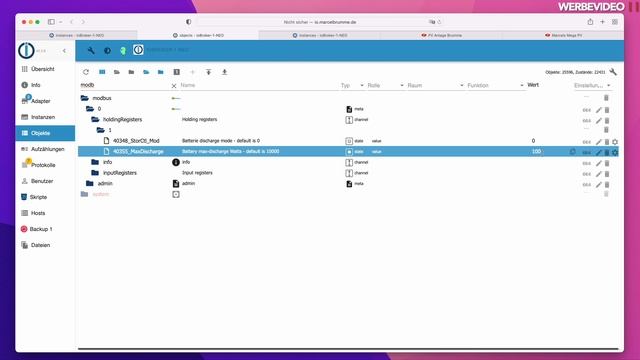Toggle the column list view icon
This screenshot has height=360, width=640.
[x=102, y=72]
